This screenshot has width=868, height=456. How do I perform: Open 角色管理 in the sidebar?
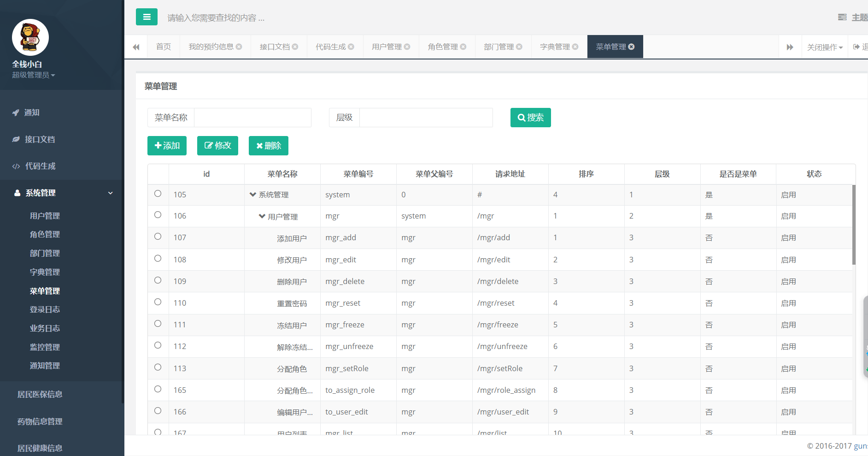coord(45,234)
